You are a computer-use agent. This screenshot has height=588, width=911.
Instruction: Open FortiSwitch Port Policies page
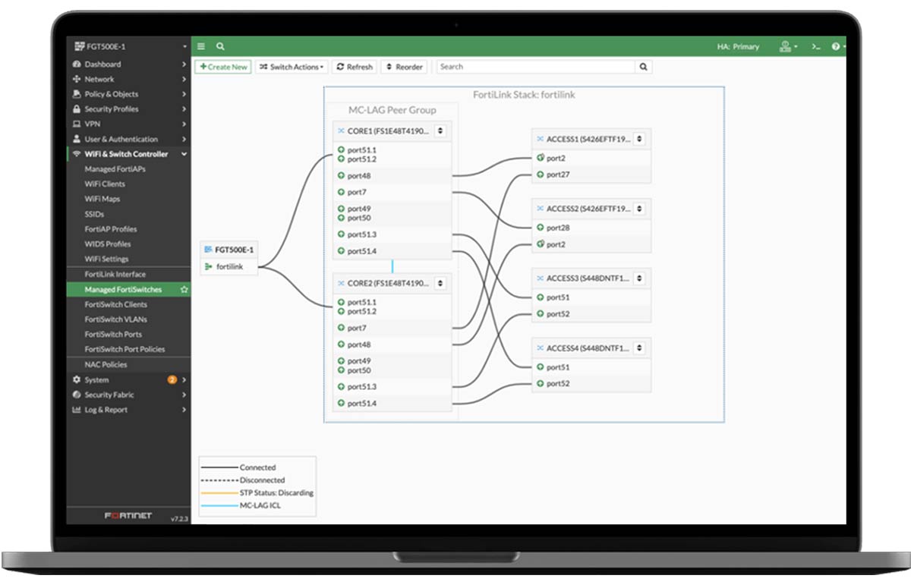click(125, 349)
